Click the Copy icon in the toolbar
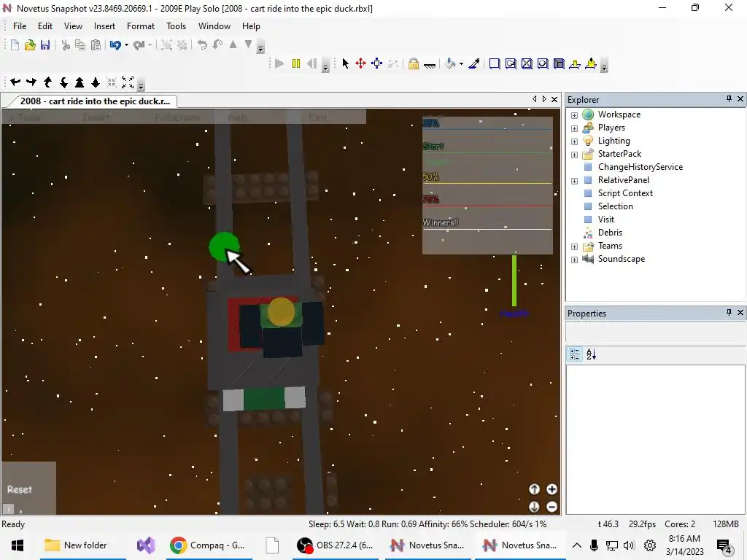Viewport: 747px width, 560px height. [80, 44]
